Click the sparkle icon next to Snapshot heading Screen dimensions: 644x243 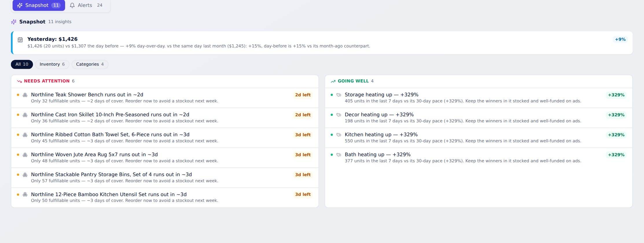(x=14, y=22)
